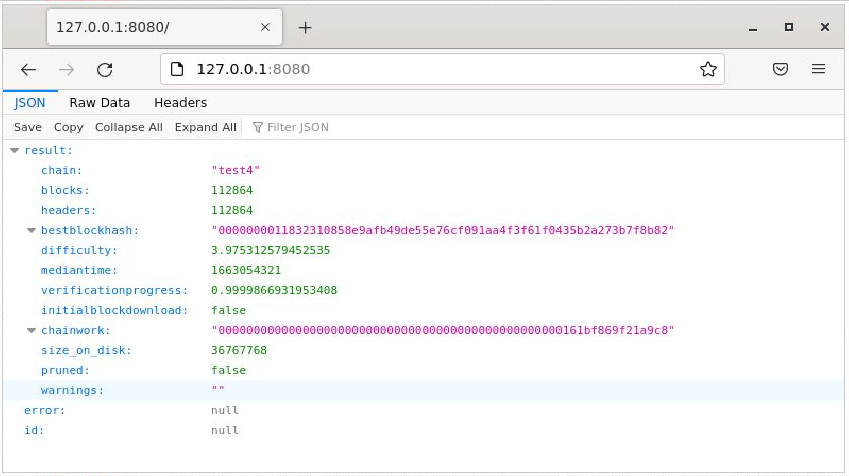Viewport: 849px width, 476px height.
Task: Switch to the JSON tab
Action: [29, 102]
